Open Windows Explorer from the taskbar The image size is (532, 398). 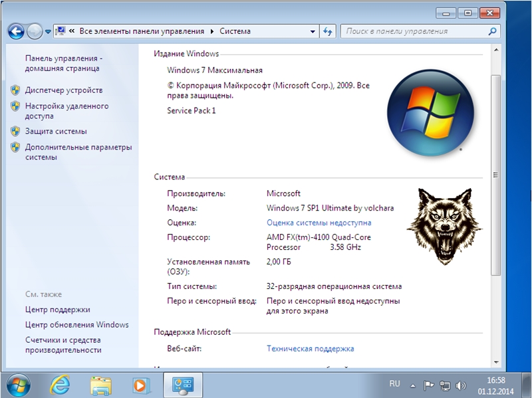tap(101, 386)
